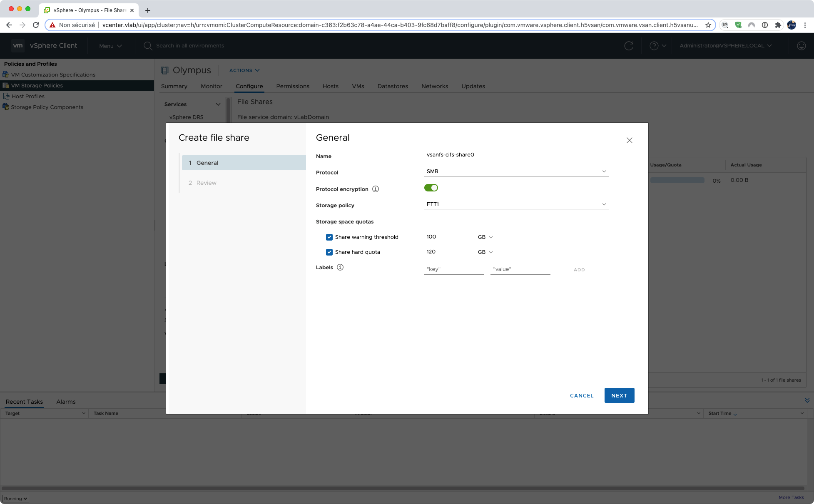The image size is (814, 504).
Task: Click the browser reload button
Action: 36,25
